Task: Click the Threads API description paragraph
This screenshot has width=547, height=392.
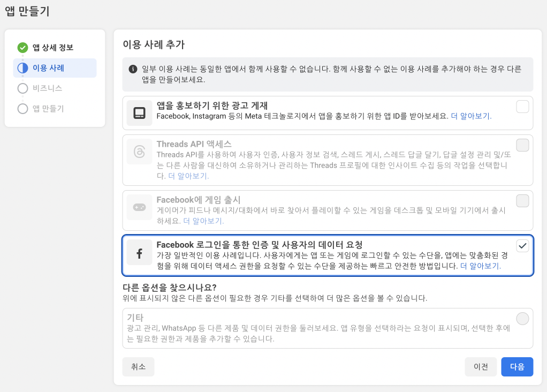Action: [x=334, y=165]
